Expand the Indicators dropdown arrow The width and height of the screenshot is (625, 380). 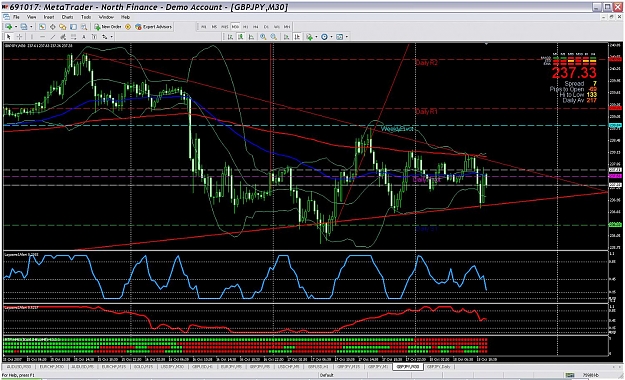(316, 37)
